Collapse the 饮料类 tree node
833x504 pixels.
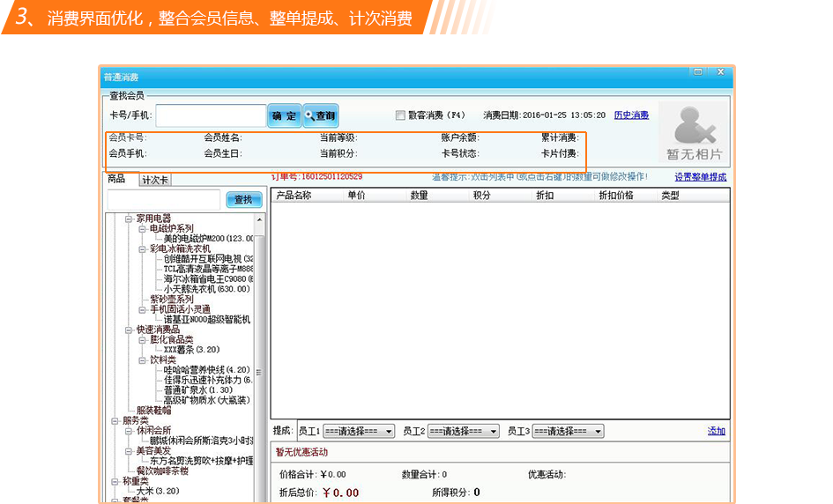point(142,360)
